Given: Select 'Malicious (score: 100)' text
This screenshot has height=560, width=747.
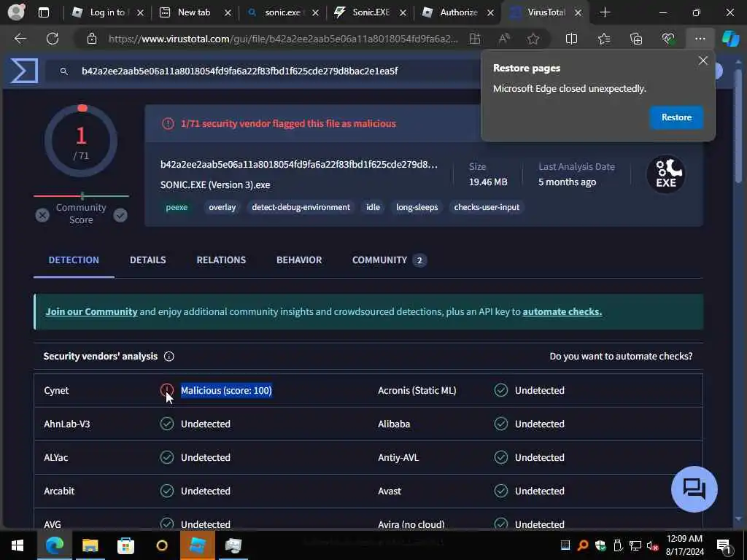Looking at the screenshot, I should [x=226, y=390].
